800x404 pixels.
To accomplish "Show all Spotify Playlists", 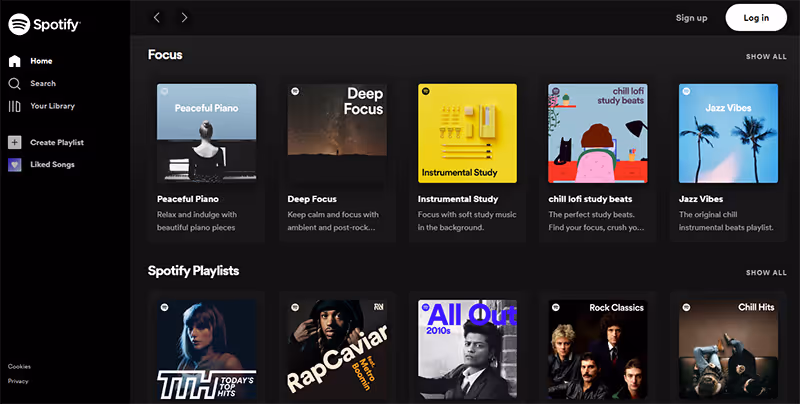I will 766,273.
